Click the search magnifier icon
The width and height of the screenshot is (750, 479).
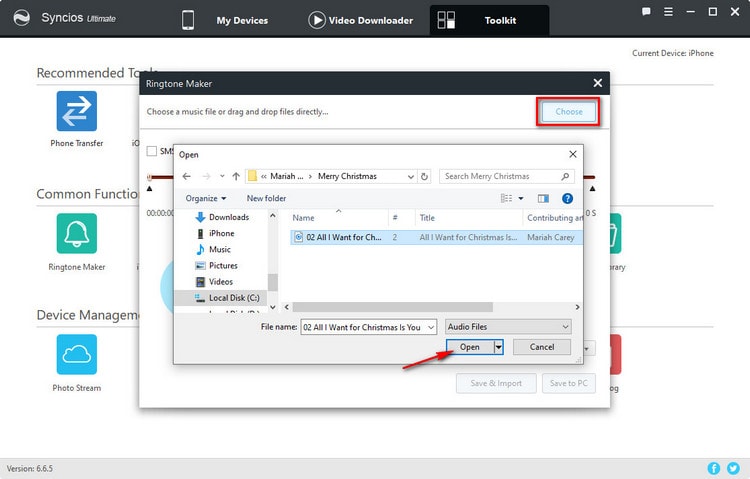point(565,176)
